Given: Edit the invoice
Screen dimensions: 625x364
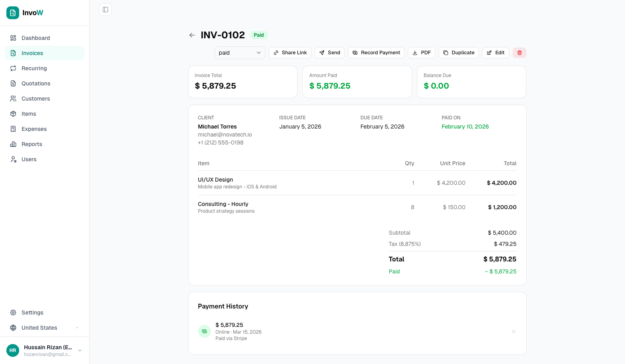Looking at the screenshot, I should [496, 53].
